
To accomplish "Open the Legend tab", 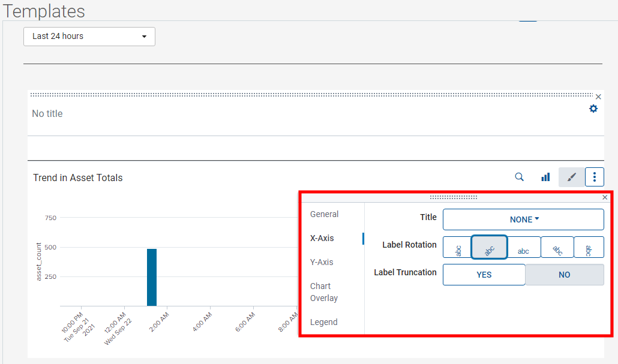I will (323, 322).
